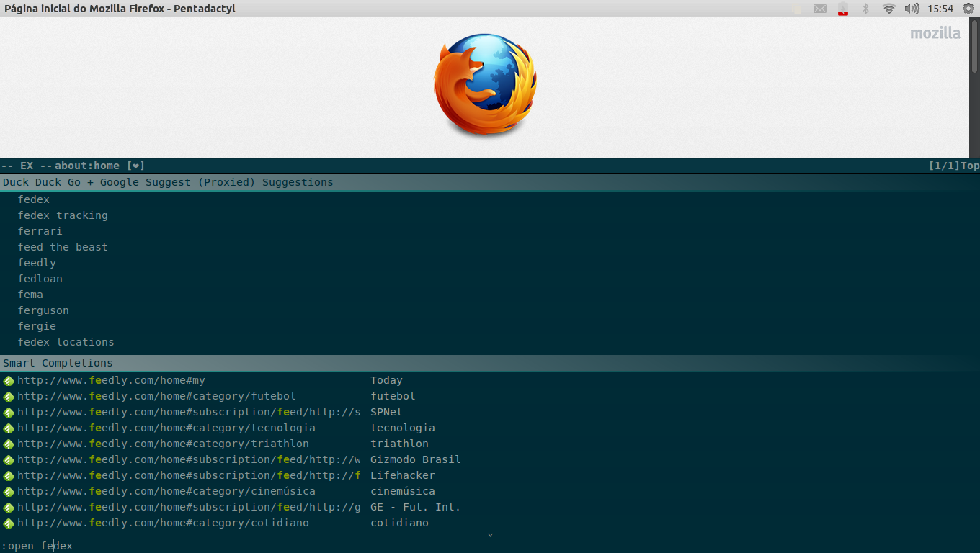This screenshot has height=553, width=980.
Task: Click the "SPNet" completion title
Action: [x=387, y=412]
